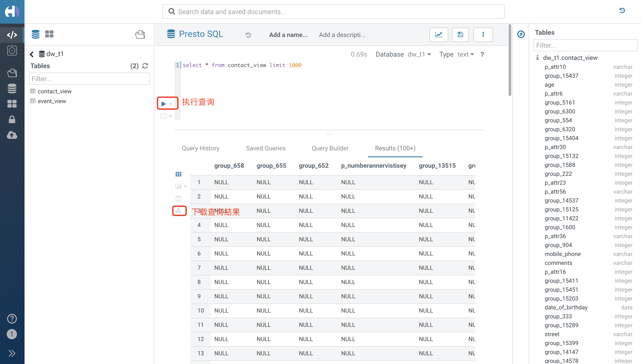This screenshot has height=364, width=641.
Task: Download the query results
Action: tap(178, 211)
